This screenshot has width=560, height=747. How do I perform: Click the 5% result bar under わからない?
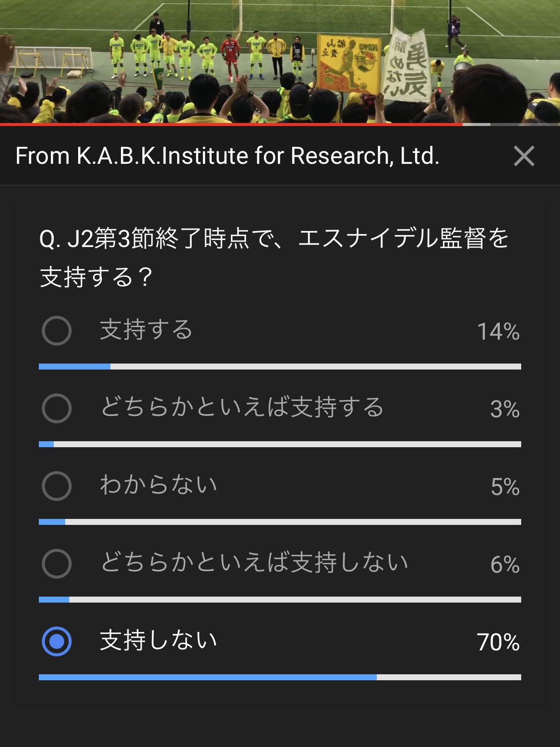click(x=280, y=522)
